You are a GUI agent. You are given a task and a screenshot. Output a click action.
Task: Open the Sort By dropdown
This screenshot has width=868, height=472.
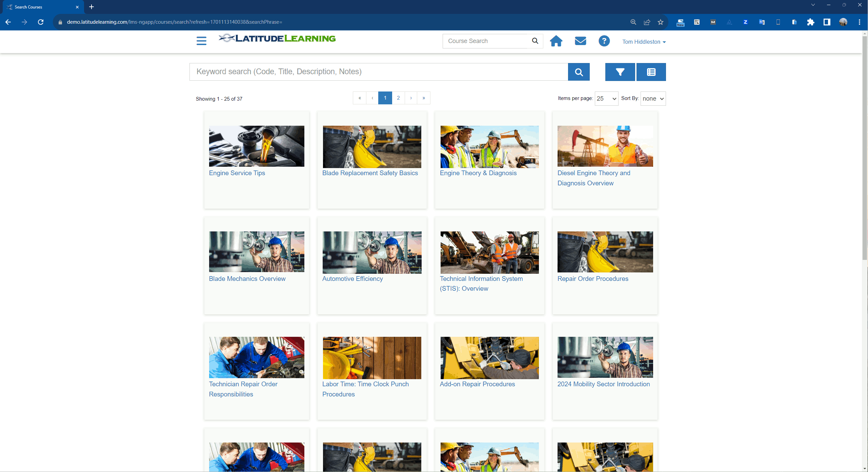[653, 99]
